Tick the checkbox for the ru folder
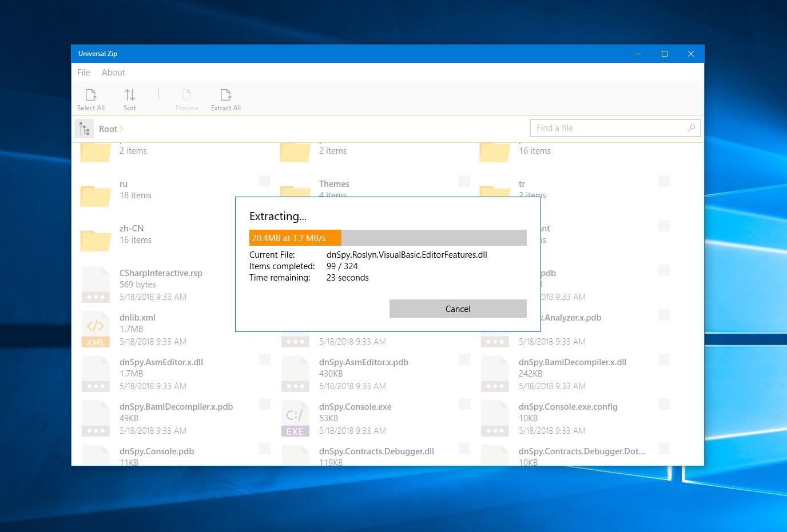 (x=265, y=181)
